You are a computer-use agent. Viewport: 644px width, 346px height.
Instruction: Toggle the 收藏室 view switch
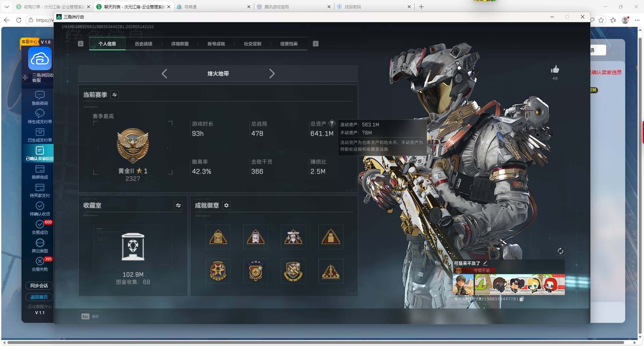178,205
